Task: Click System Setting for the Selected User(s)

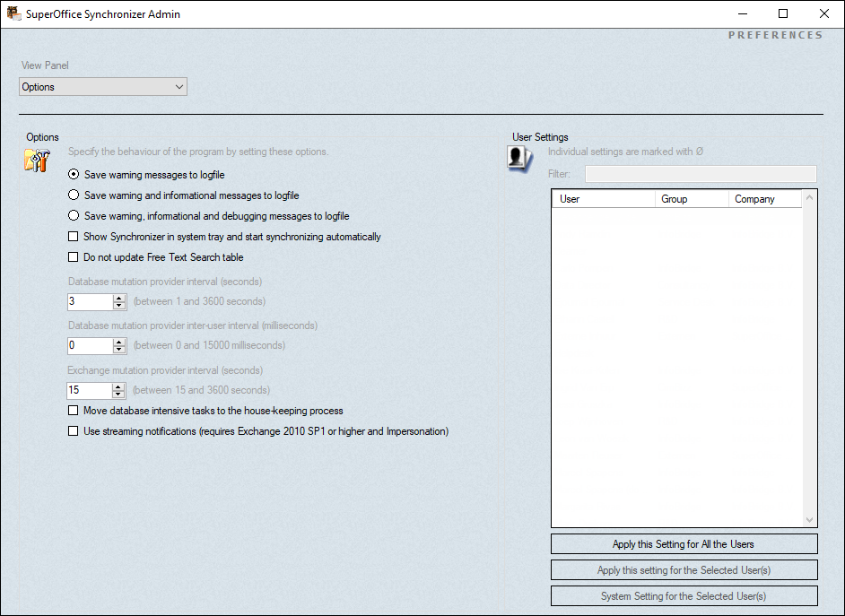Action: click(684, 596)
